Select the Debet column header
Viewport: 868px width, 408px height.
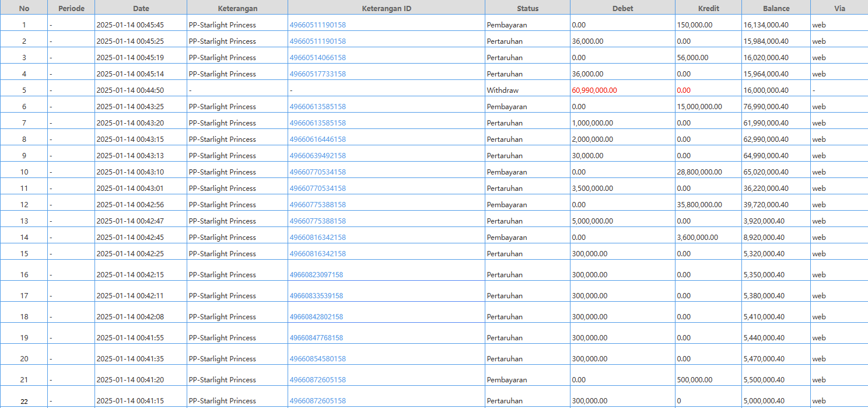coord(622,9)
